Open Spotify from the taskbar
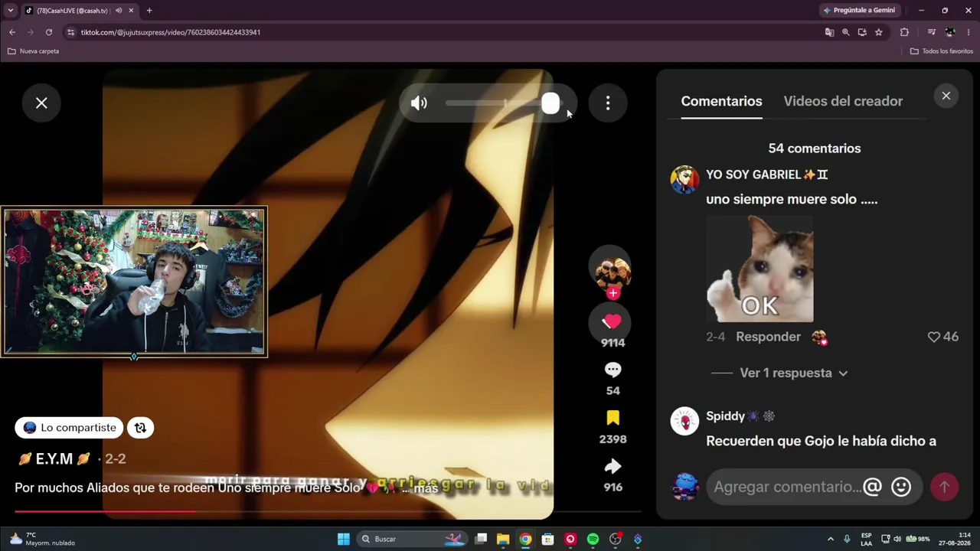Screen dimensions: 980x551 click(x=593, y=539)
